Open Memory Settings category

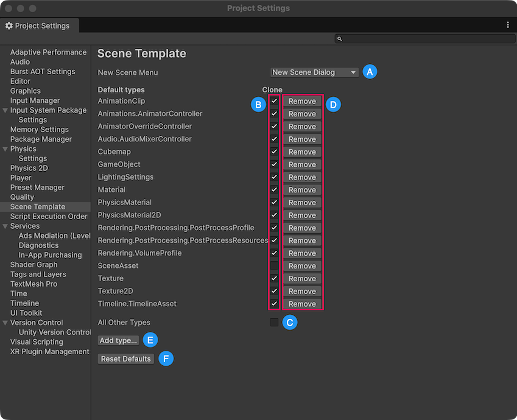coord(39,130)
